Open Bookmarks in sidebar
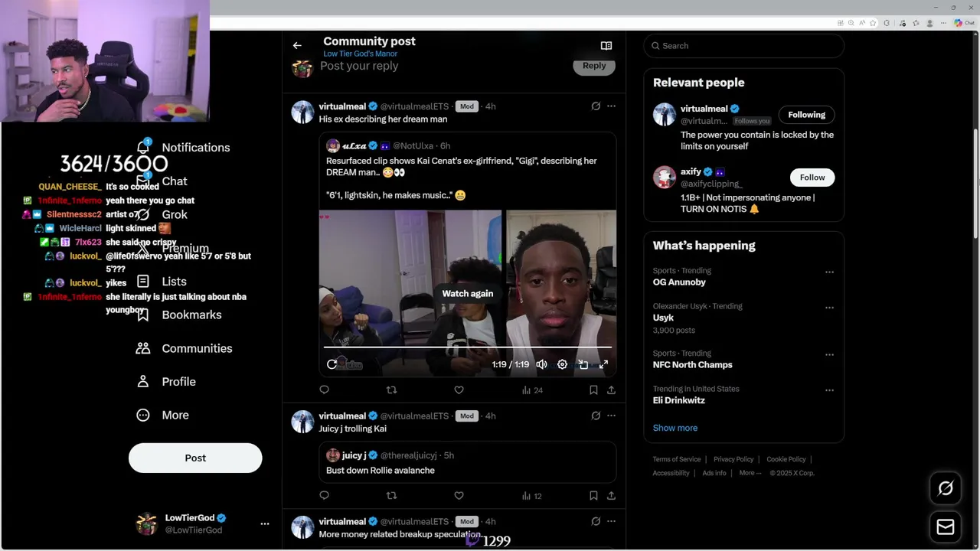 pos(178,315)
